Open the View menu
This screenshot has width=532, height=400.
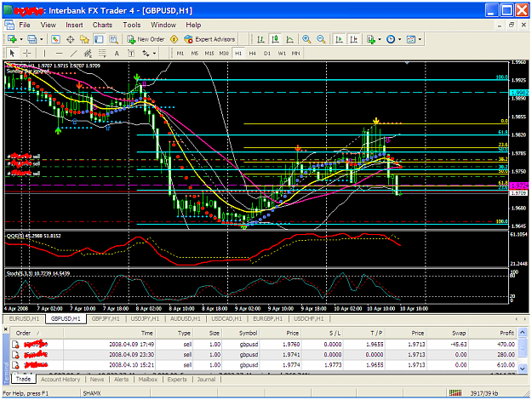(49, 25)
